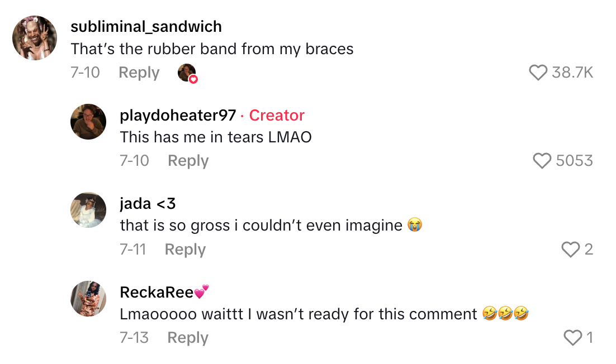
Task: Like subliminal_sandwich's comment with the heart
Action: 538,73
